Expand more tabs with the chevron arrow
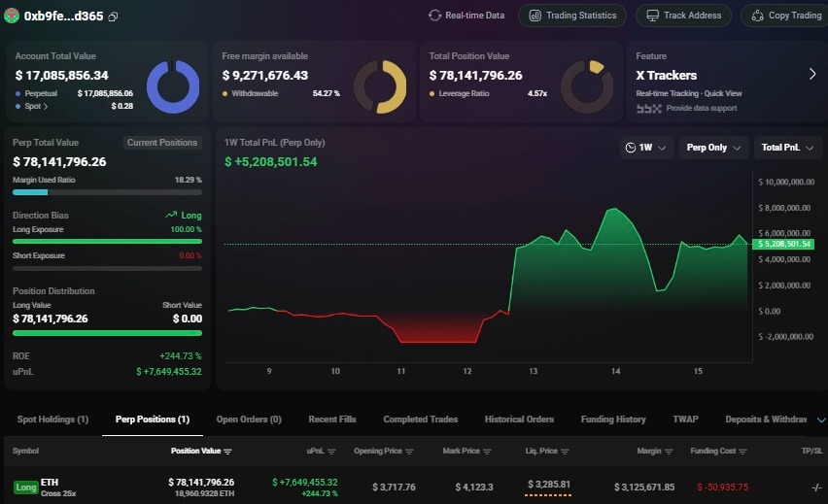 [820, 420]
